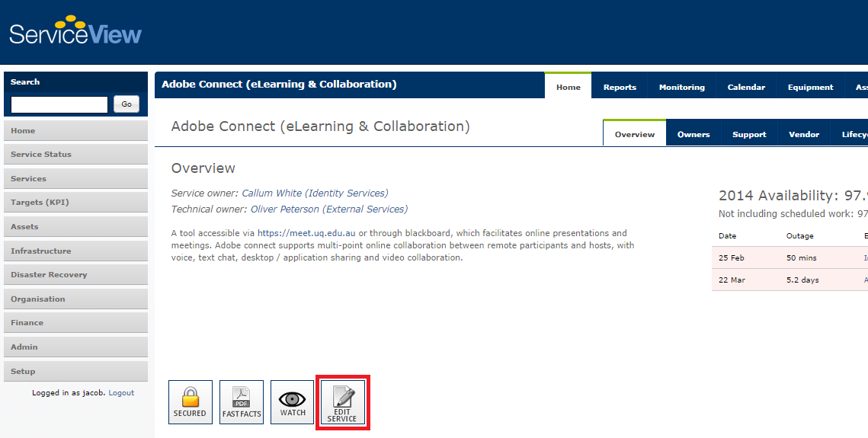Switch to the Calendar tab

[746, 87]
